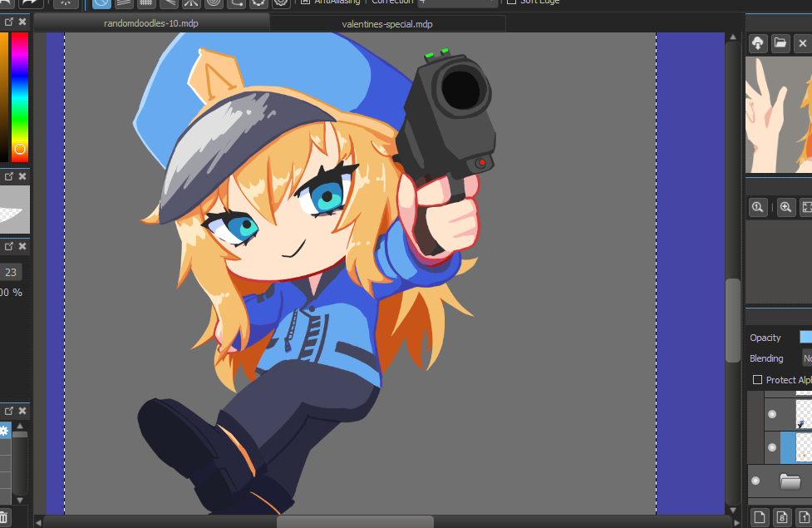Zoom in using navigator magnifier
Image resolution: width=812 pixels, height=528 pixels.
pyautogui.click(x=785, y=208)
